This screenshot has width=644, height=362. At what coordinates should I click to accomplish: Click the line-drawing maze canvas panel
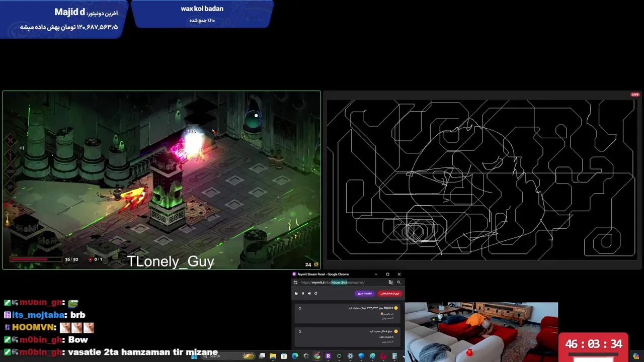481,179
